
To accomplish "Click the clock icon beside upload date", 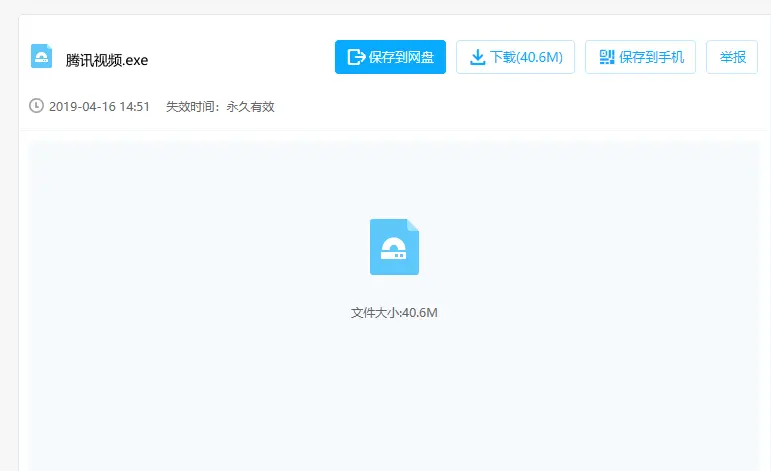I will [36, 106].
